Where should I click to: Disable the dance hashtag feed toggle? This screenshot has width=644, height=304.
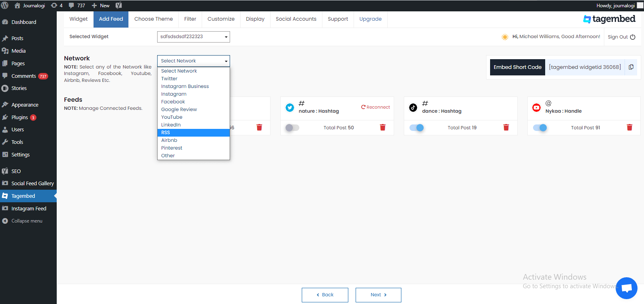click(x=416, y=128)
